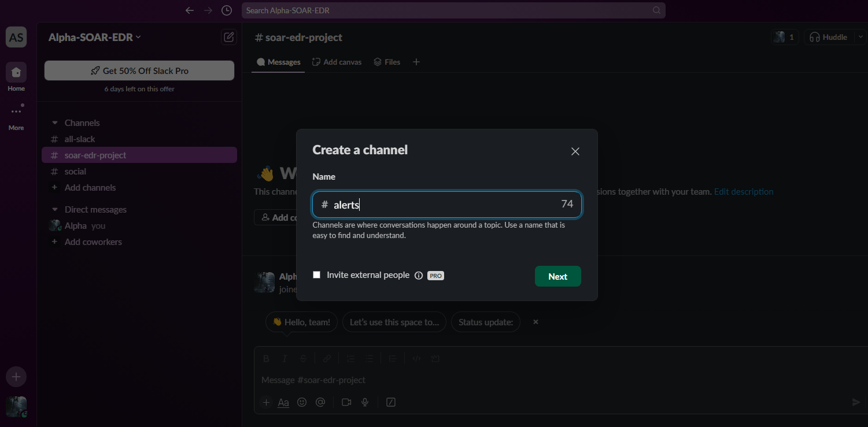The height and width of the screenshot is (427, 868).
Task: Go back with the history back arrow
Action: [190, 10]
